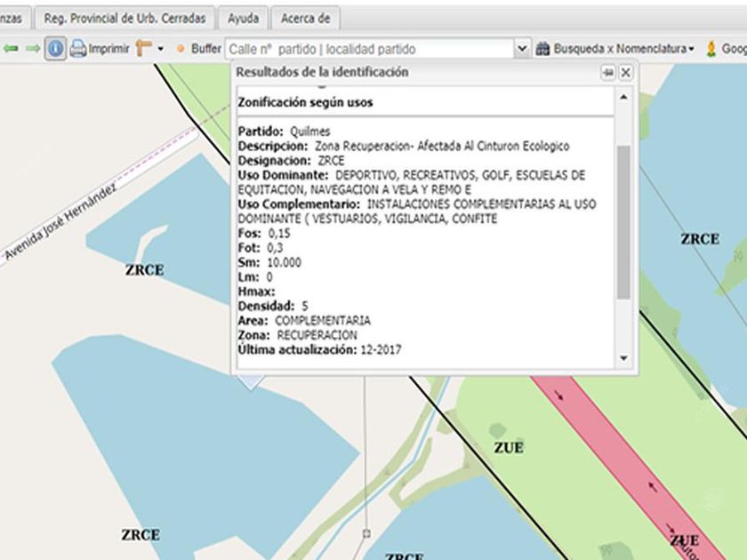Open the address search combo dropdown arrow
The width and height of the screenshot is (747, 560).
523,49
